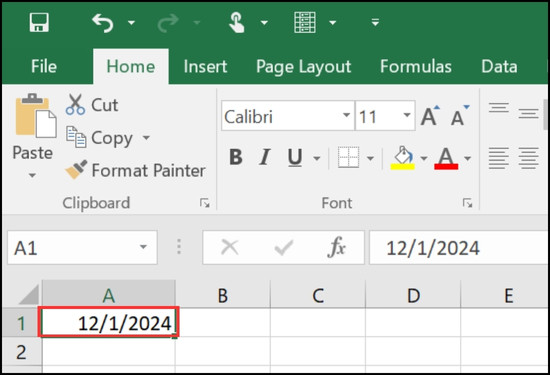
Task: Select the Home ribbon tab
Action: pos(131,66)
